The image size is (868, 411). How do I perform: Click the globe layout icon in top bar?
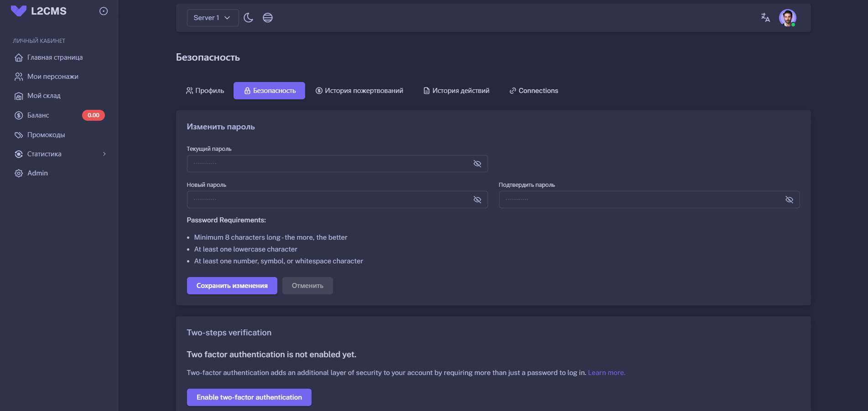pos(268,18)
